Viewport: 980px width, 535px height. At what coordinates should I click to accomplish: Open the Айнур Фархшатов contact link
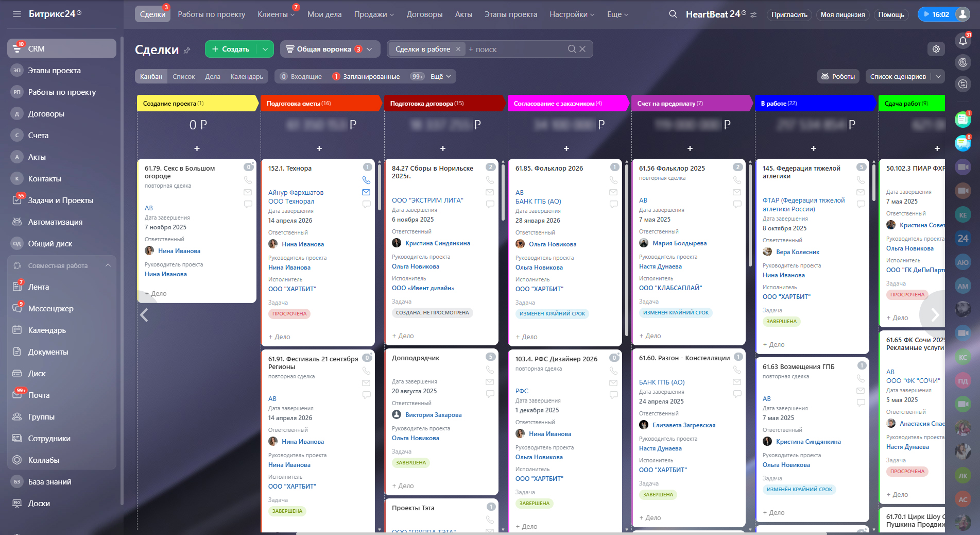(x=296, y=193)
